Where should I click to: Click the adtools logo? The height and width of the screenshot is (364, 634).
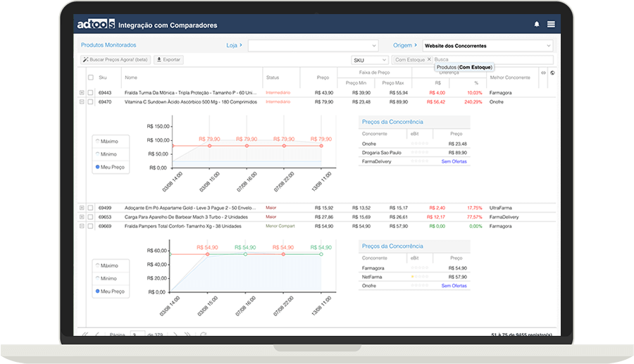click(96, 24)
